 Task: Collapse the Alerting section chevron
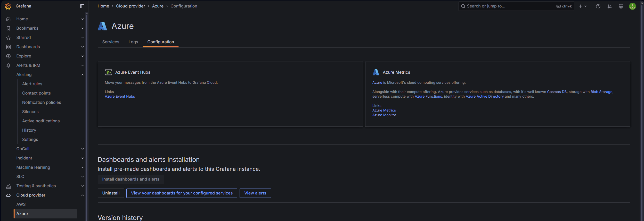[83, 75]
